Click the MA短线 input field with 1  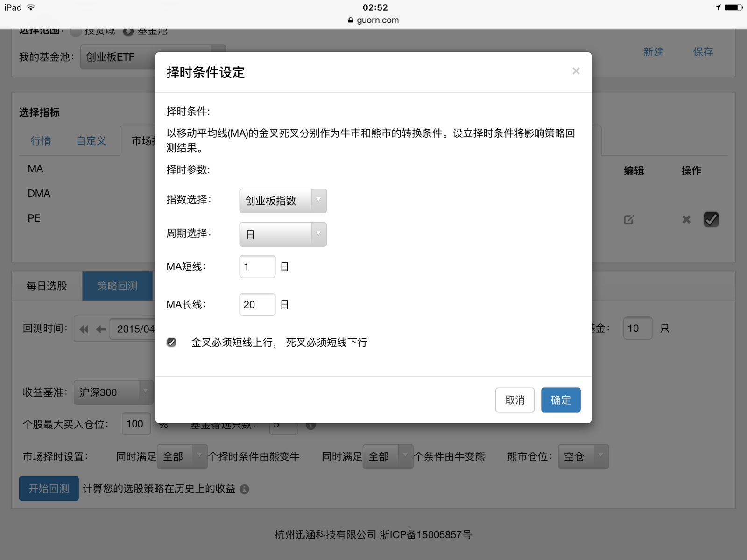(257, 267)
